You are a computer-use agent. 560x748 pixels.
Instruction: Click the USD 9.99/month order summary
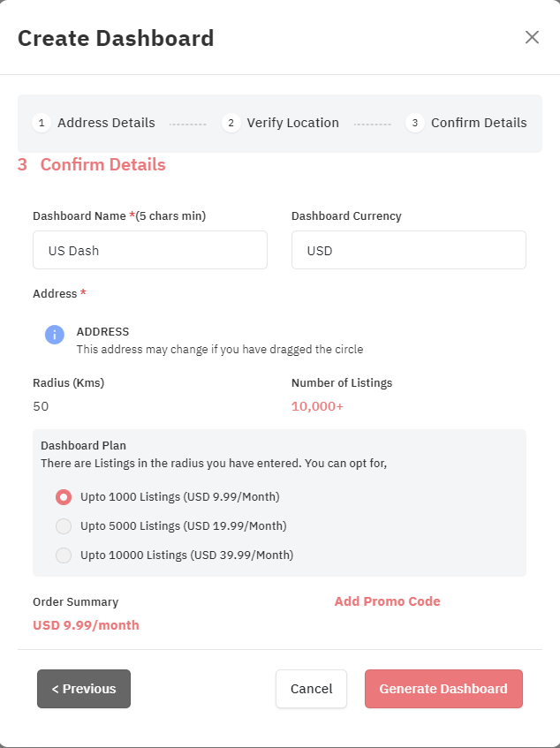coord(86,625)
